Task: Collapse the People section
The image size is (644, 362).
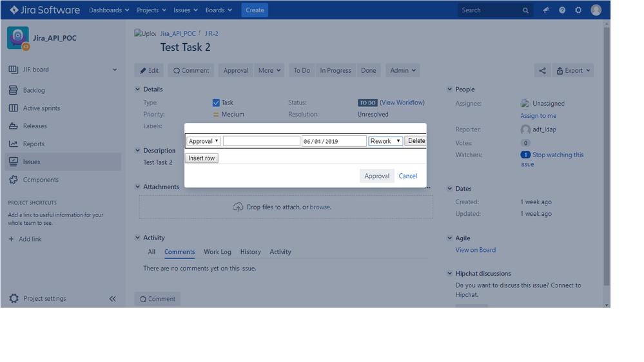Action: (x=449, y=89)
